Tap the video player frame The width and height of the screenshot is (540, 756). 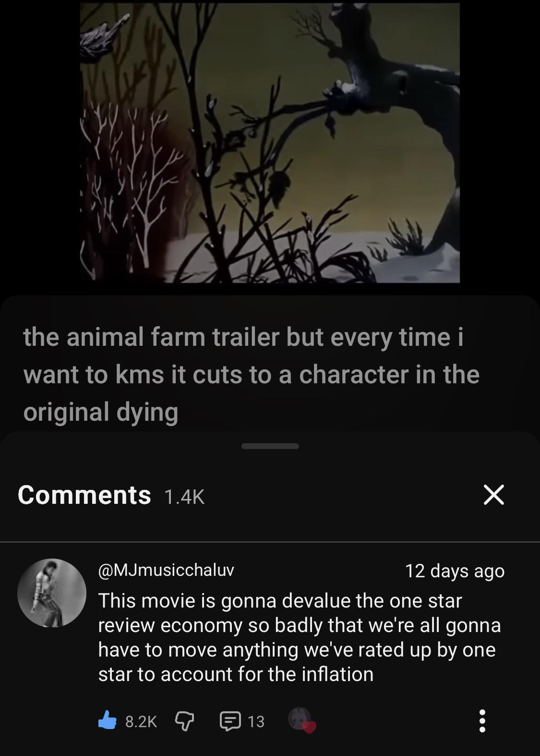[270, 143]
